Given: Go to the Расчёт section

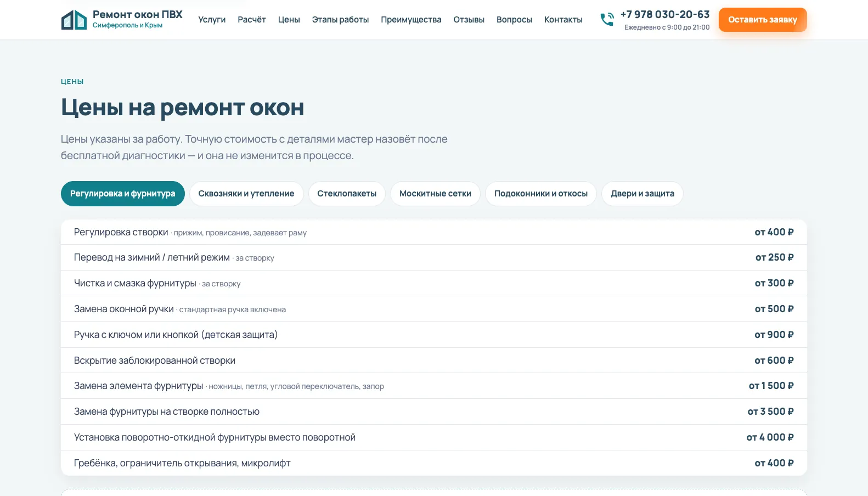Looking at the screenshot, I should click(x=252, y=20).
